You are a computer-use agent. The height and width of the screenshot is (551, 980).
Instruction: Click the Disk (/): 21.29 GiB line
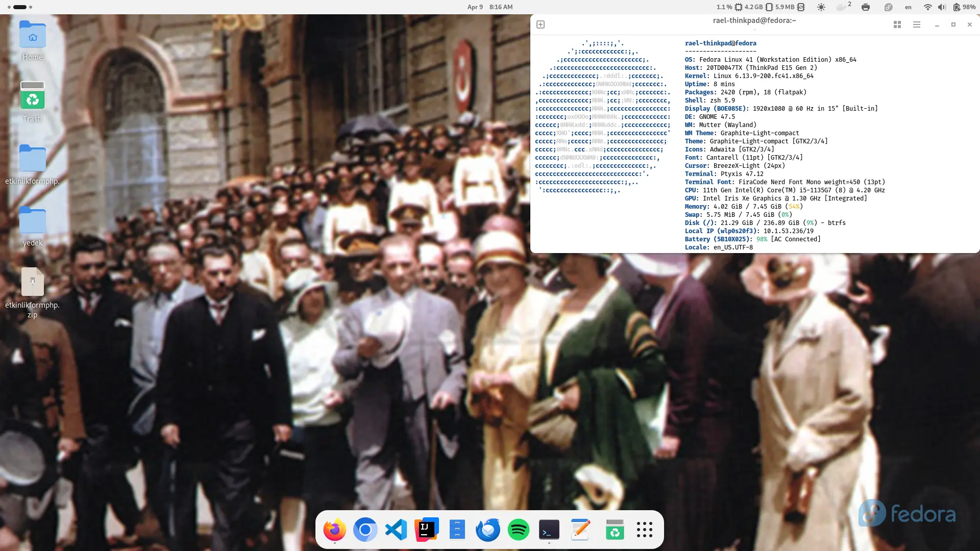click(765, 223)
